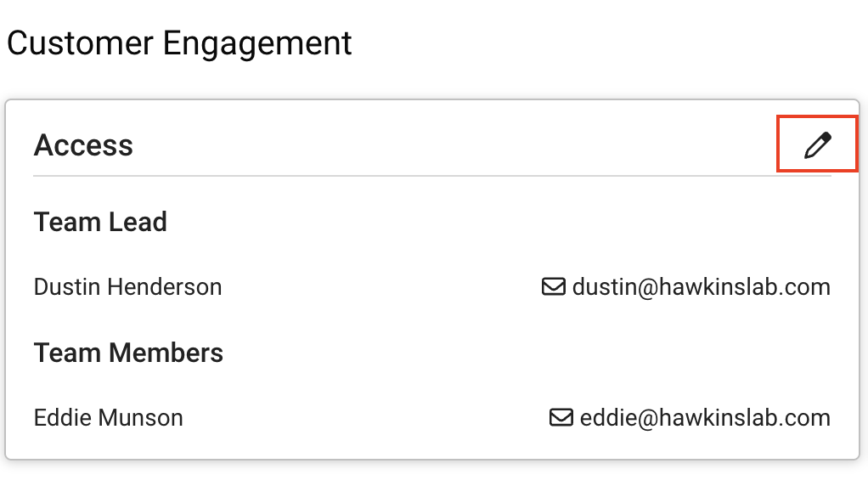Click the Access section heading

pyautogui.click(x=83, y=145)
